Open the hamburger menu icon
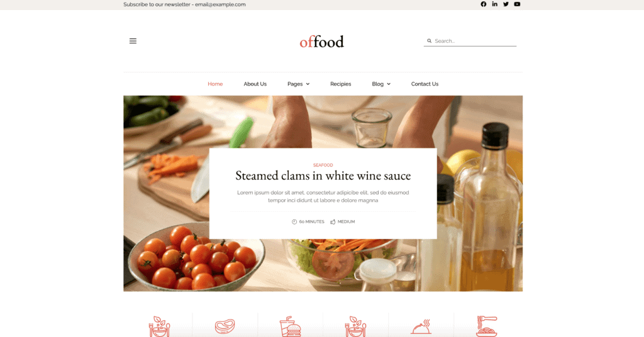 133,41
